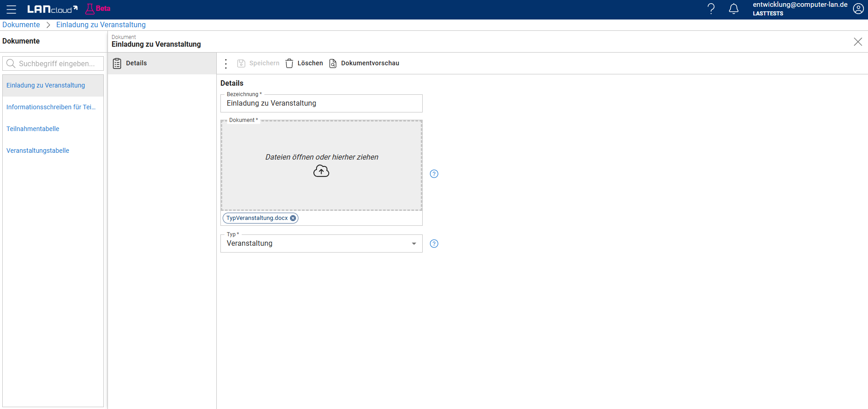The width and height of the screenshot is (868, 409).
Task: Open the user account profile icon
Action: click(x=858, y=9)
